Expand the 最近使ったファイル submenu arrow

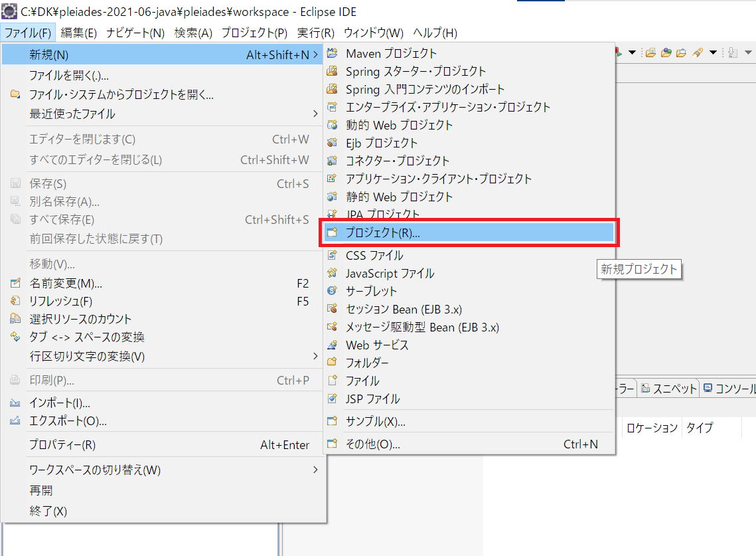pyautogui.click(x=315, y=114)
